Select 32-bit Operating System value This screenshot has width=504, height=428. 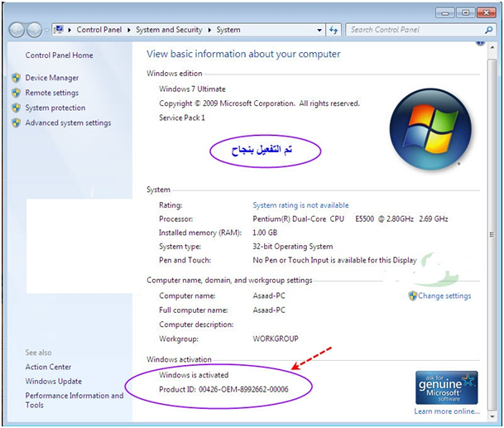pos(293,247)
